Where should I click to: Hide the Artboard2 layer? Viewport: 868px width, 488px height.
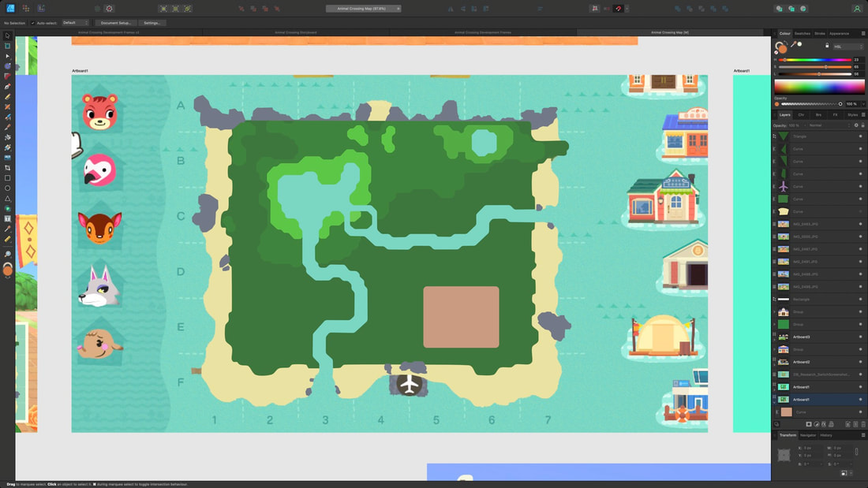pyautogui.click(x=860, y=362)
